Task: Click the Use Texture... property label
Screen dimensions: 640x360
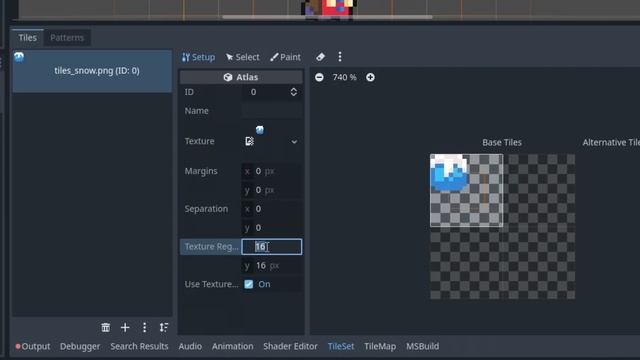Action: click(211, 284)
